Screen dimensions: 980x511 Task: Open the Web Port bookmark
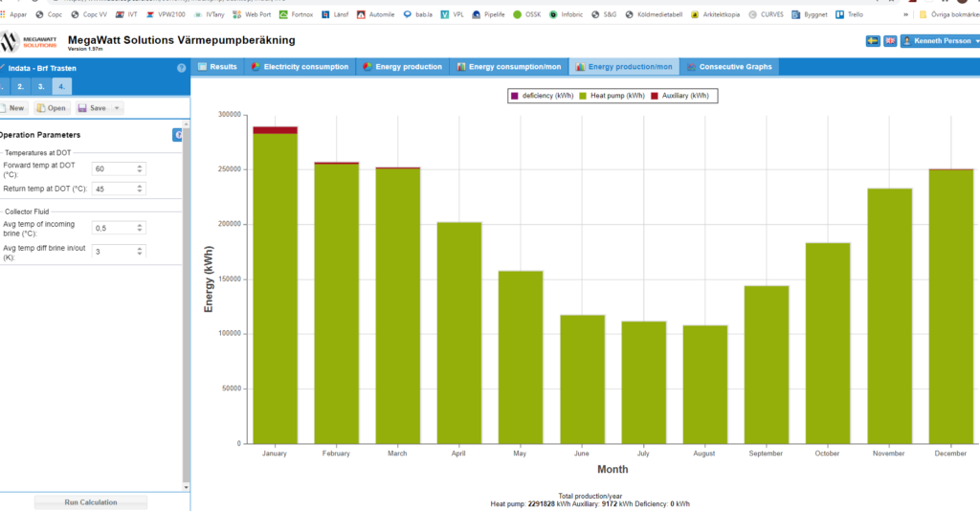tap(252, 14)
